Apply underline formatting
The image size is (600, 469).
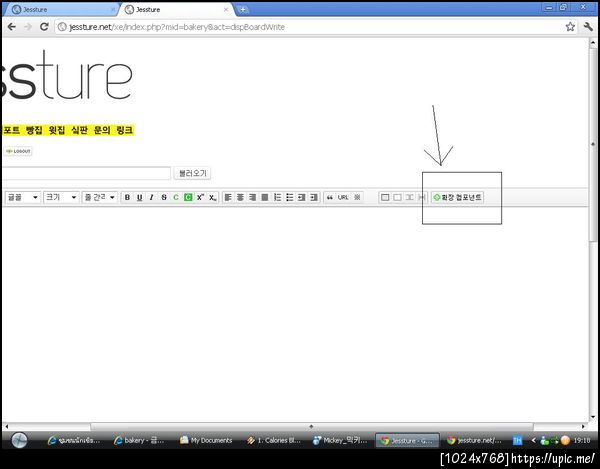[x=139, y=197]
